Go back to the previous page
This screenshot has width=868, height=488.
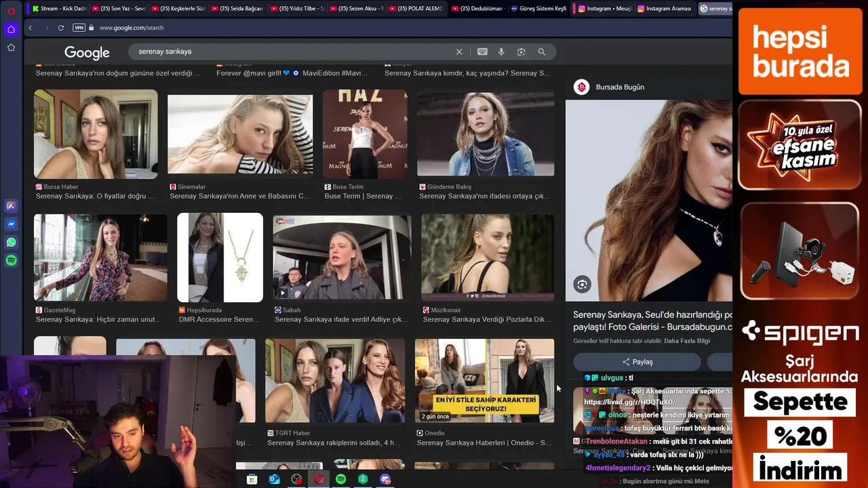pos(31,28)
